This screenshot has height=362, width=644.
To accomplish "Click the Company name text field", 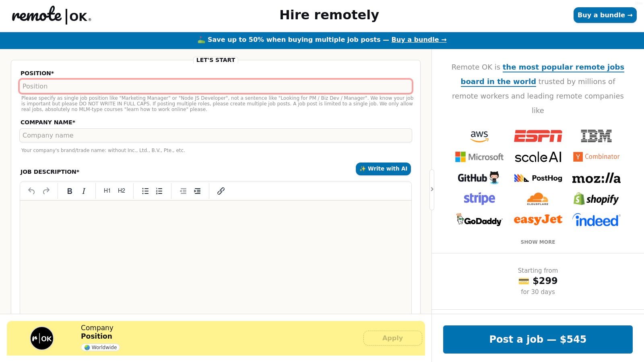I will (215, 136).
